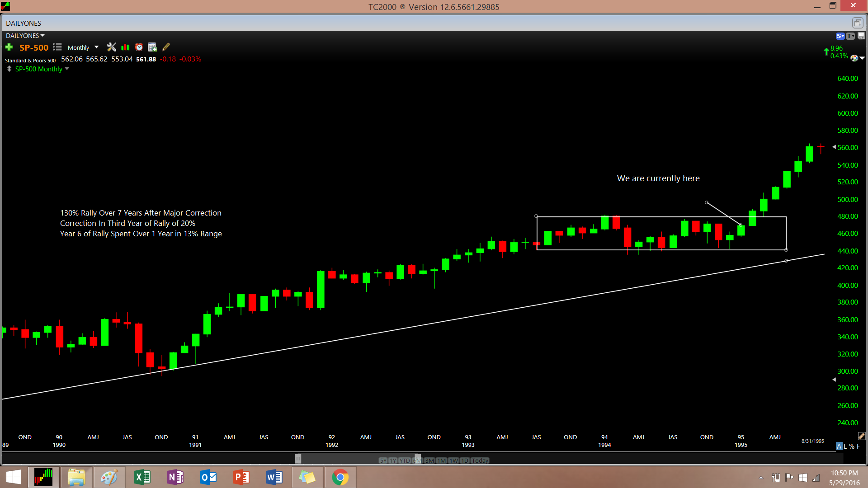Expand the SP-500 Monthly plot dropdown
Image resolution: width=868 pixels, height=488 pixels.
pyautogui.click(x=67, y=69)
